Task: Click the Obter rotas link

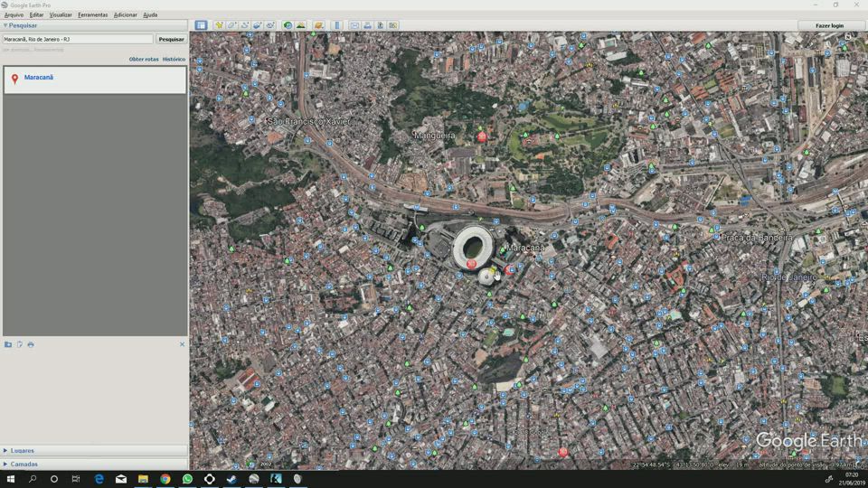Action: [x=144, y=59]
